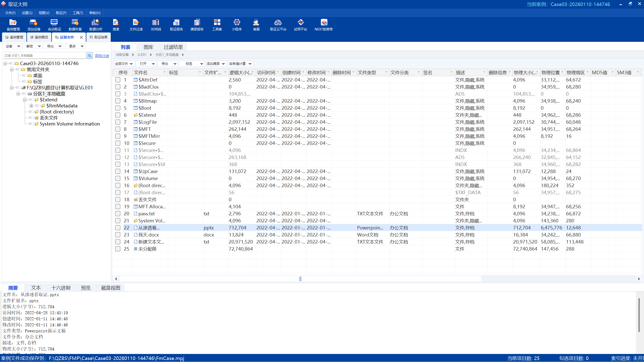Click the search magnifier beside filter box

(x=89, y=56)
